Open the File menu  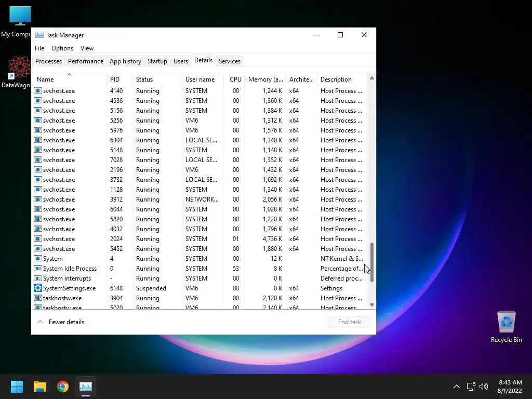(39, 48)
